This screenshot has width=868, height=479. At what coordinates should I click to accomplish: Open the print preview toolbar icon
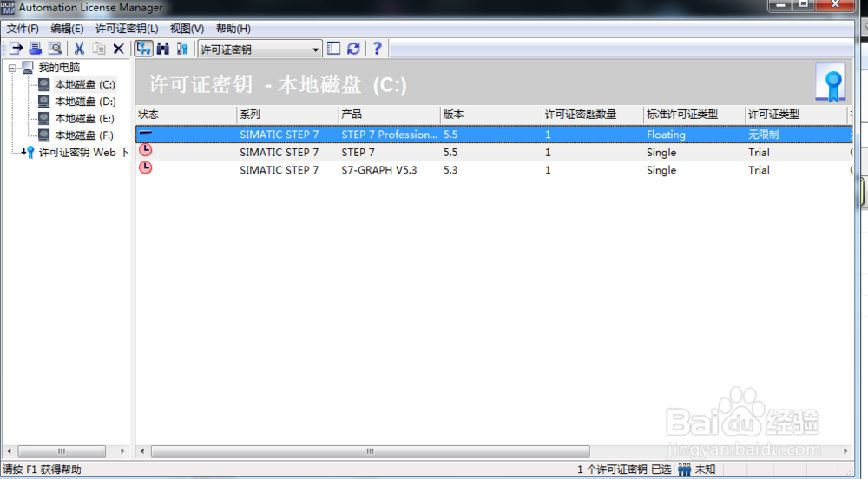click(54, 49)
